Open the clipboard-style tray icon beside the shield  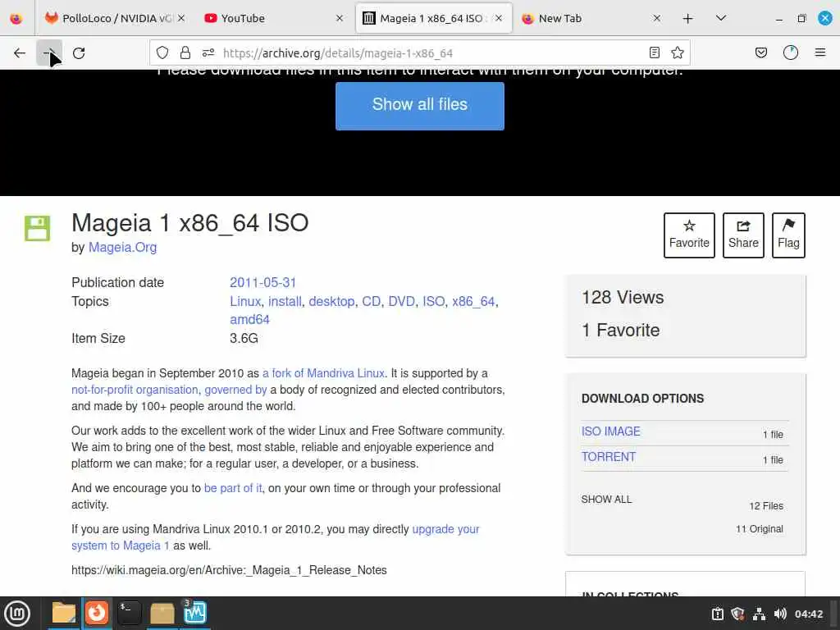[x=717, y=614]
